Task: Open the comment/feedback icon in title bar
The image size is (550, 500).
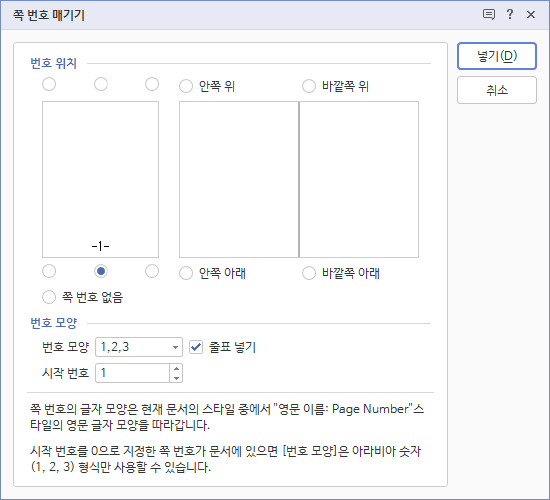Action: click(489, 14)
